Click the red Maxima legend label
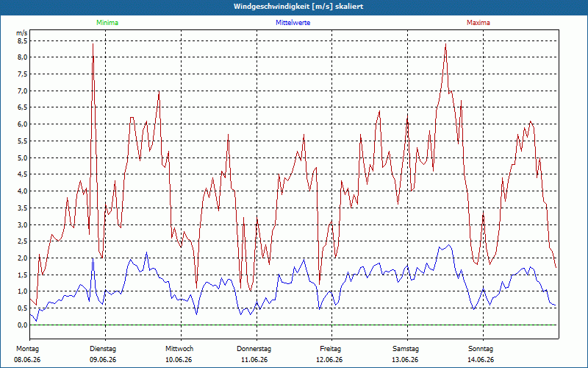This screenshot has height=368, width=588. (x=478, y=23)
